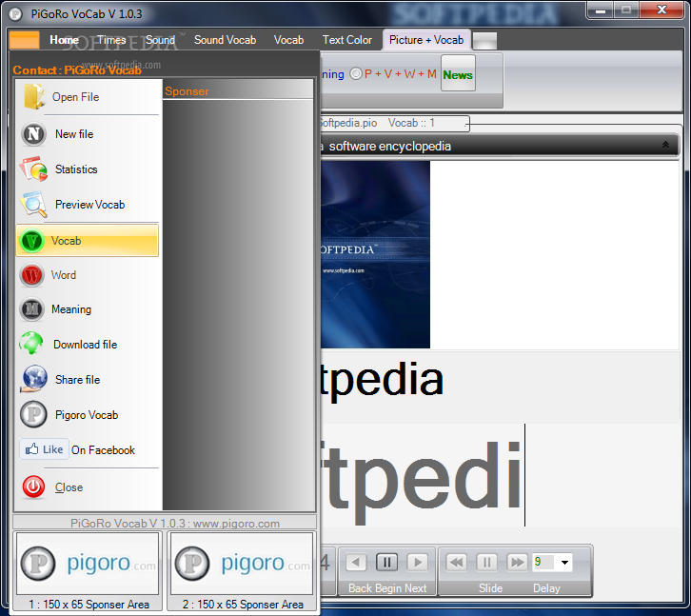
Task: Click the Download file globe icon
Action: [31, 344]
